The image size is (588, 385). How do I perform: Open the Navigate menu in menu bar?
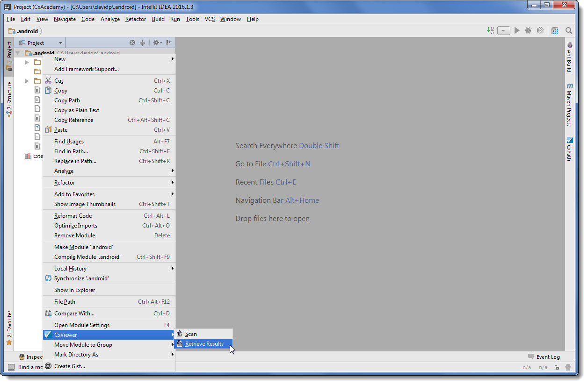(x=65, y=19)
